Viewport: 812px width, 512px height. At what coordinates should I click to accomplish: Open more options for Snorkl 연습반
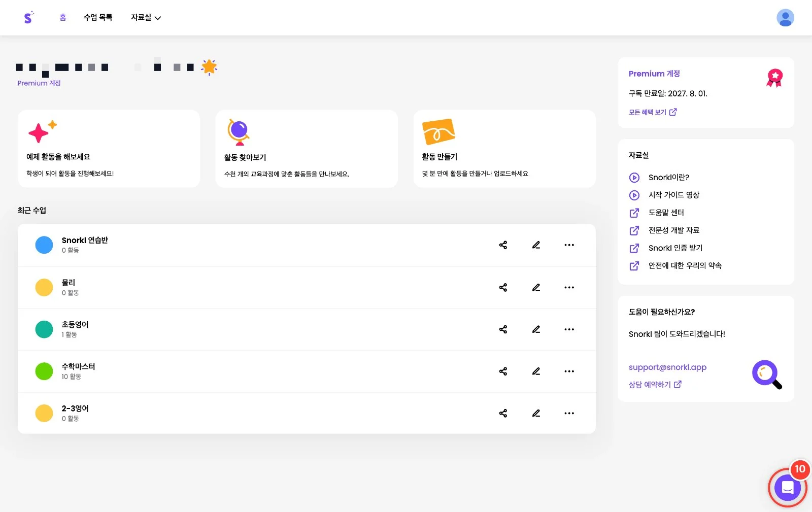(569, 245)
